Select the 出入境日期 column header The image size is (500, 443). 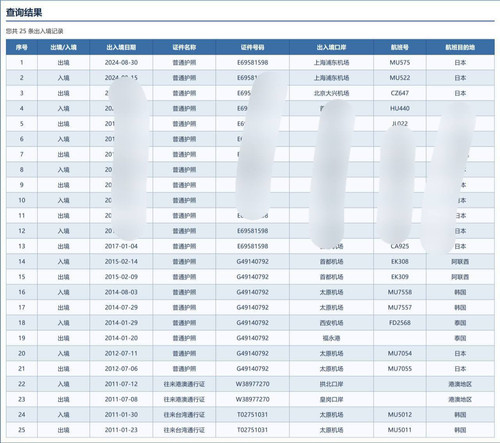[x=121, y=47]
